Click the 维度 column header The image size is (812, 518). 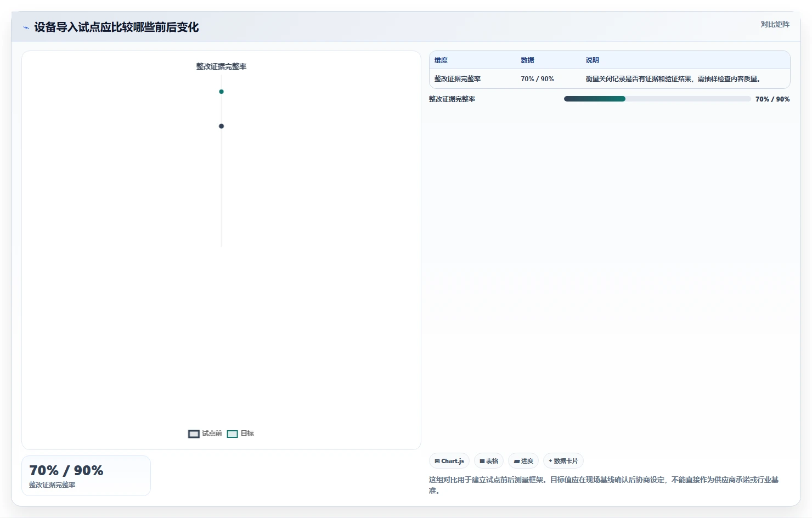(441, 60)
